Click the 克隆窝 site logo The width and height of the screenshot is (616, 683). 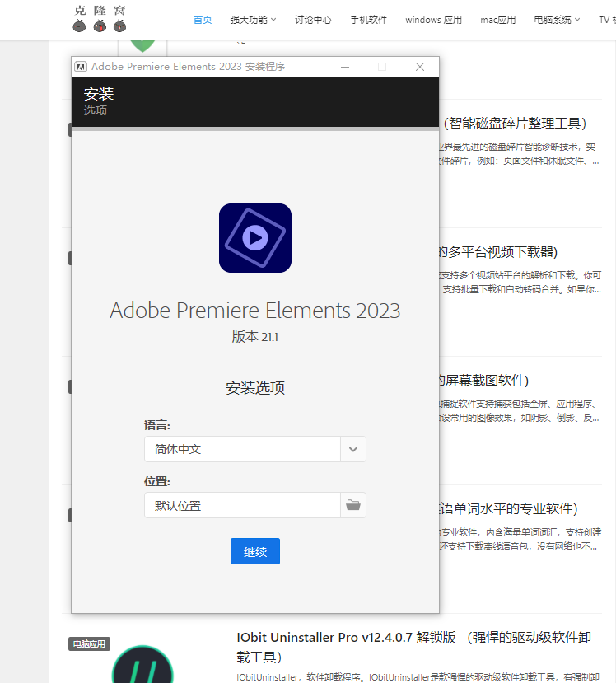100,19
